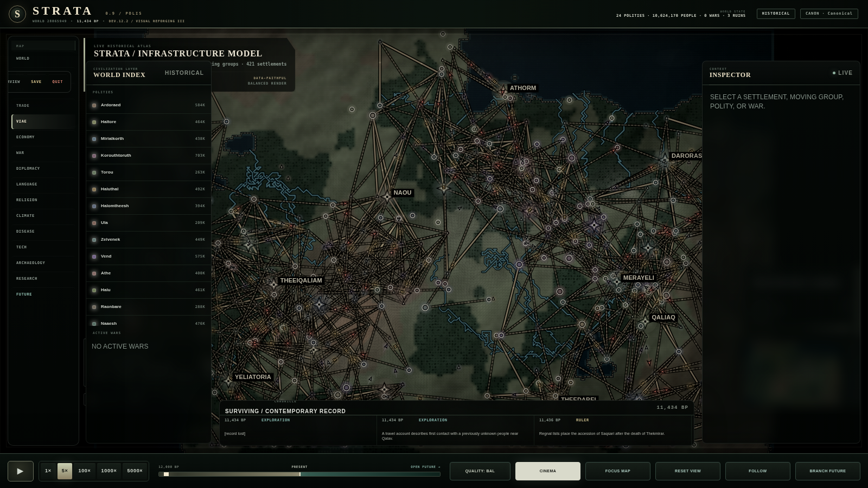Click the Branch Future button
This screenshot has height=488, width=868.
pyautogui.click(x=828, y=471)
